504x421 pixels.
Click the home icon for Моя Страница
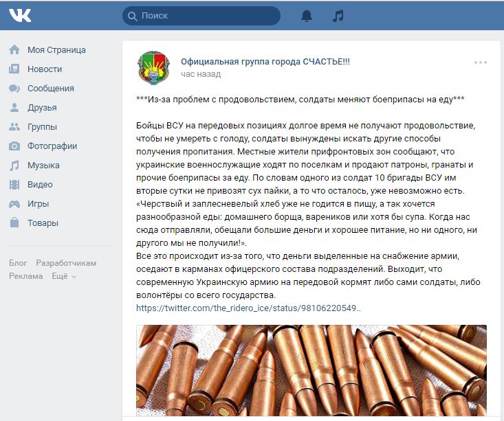pos(14,50)
